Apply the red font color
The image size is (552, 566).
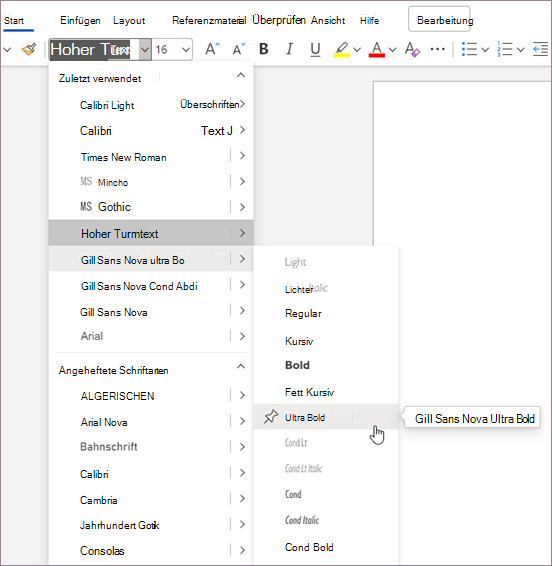coord(377,49)
